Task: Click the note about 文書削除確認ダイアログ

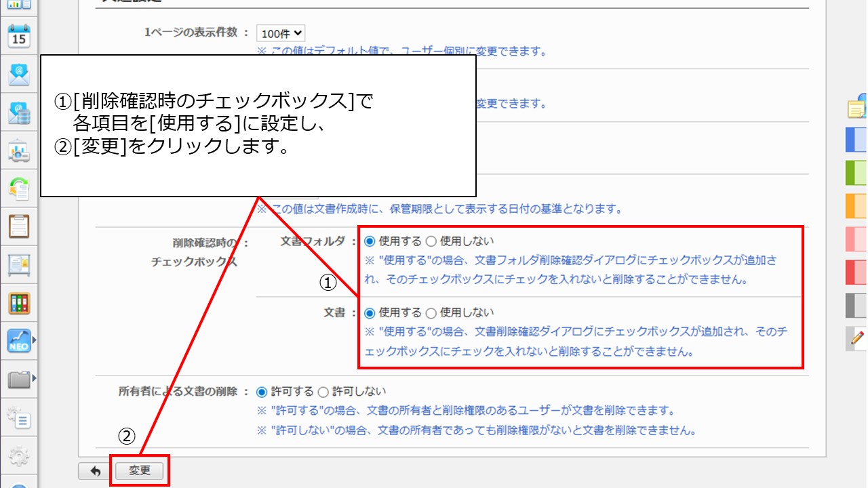Action: pos(576,342)
